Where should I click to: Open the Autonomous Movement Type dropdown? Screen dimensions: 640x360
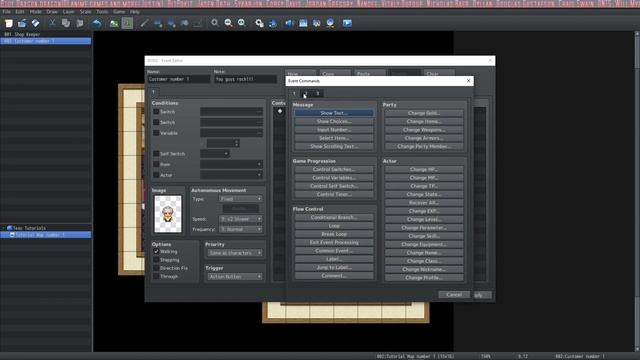click(241, 199)
